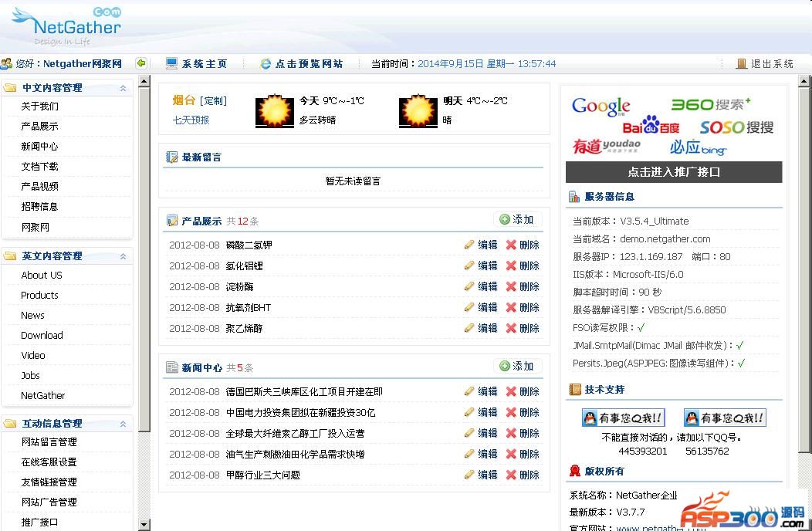Edit the 聚乙烯醇 product
Screen dimensions: 812x531
481,328
